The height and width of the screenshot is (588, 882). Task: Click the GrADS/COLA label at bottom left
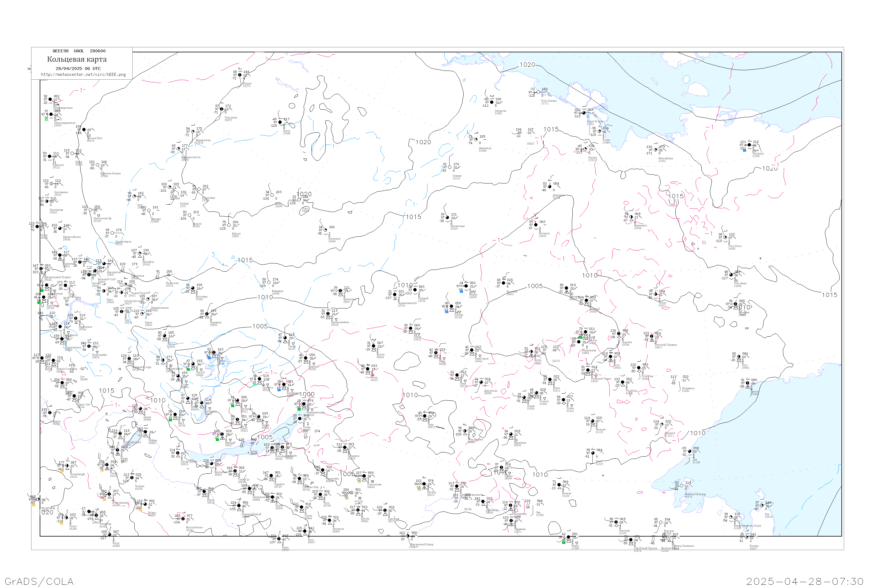(x=39, y=581)
